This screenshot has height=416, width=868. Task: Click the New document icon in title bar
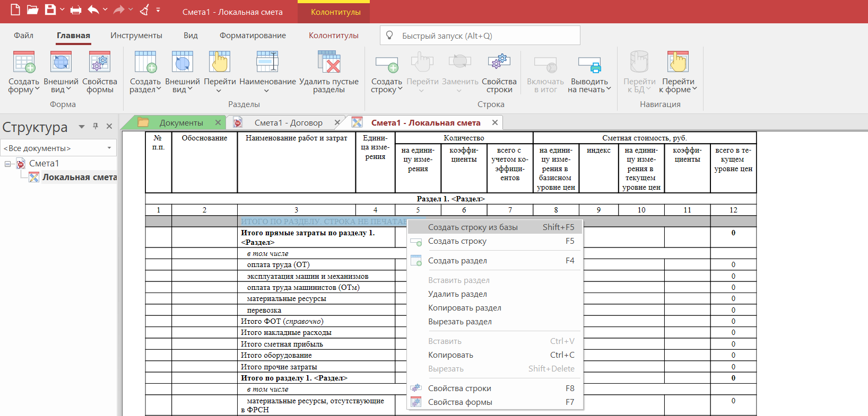point(15,10)
